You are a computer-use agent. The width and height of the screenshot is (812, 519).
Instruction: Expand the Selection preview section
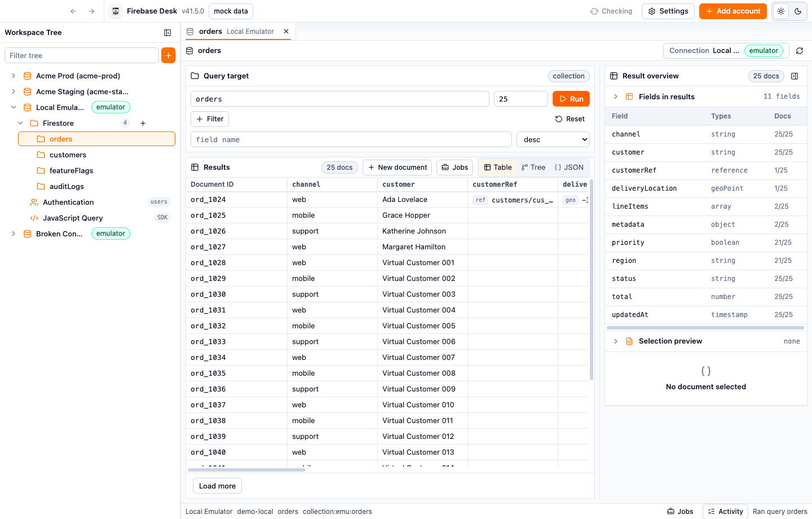[x=616, y=341]
